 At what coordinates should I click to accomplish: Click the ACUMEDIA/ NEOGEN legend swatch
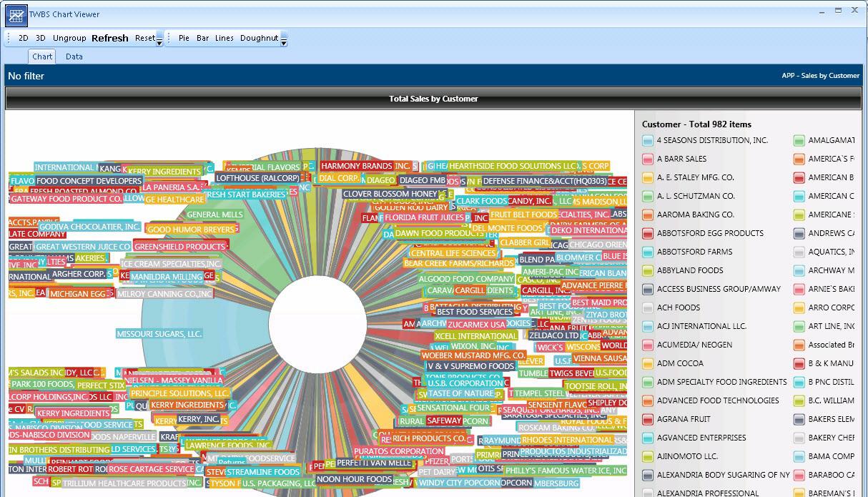648,345
